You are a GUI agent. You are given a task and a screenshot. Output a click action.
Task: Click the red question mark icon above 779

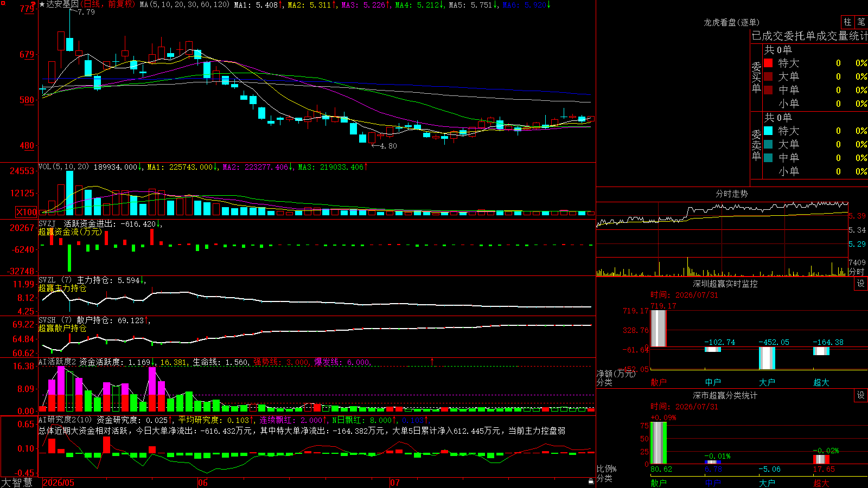pos(33,4)
